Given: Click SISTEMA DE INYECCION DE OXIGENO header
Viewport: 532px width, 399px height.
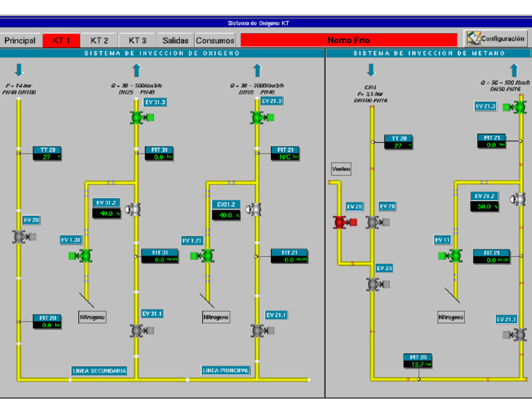Looking at the screenshot, I should [x=162, y=53].
